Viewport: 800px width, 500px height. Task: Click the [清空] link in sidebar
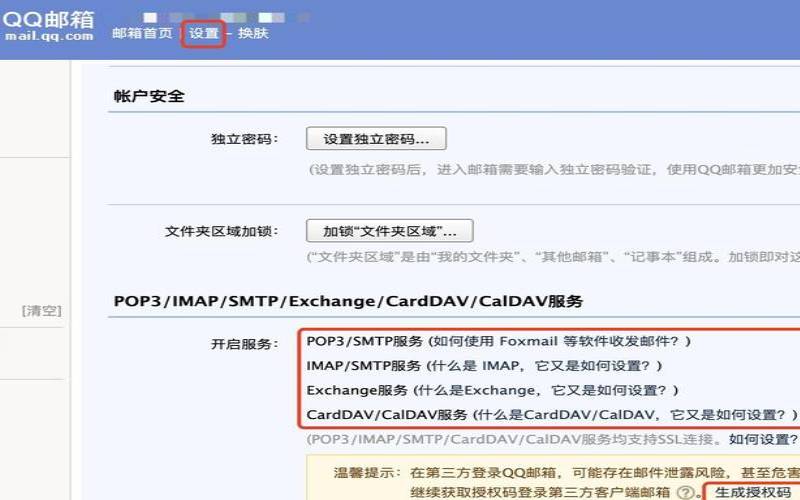click(41, 311)
